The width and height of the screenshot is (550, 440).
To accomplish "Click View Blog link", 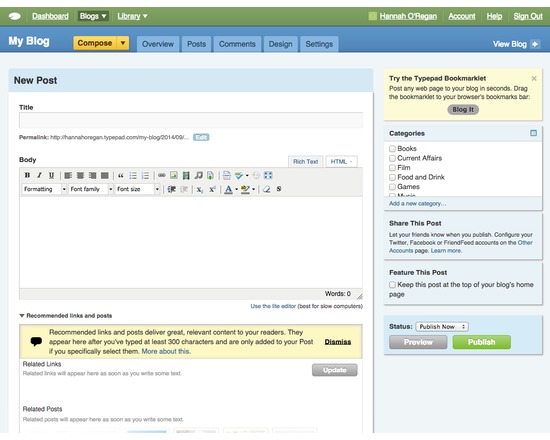I will pyautogui.click(x=515, y=44).
